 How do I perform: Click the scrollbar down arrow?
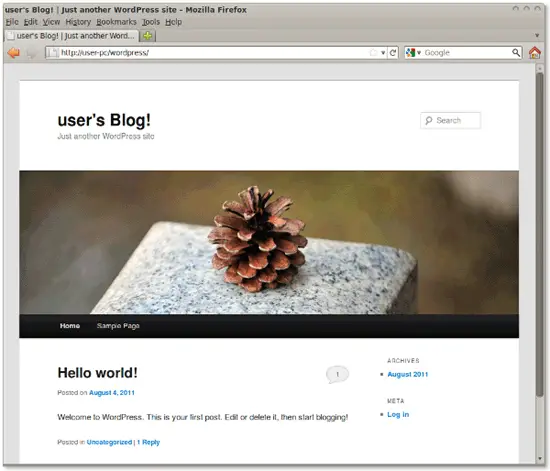[539, 459]
